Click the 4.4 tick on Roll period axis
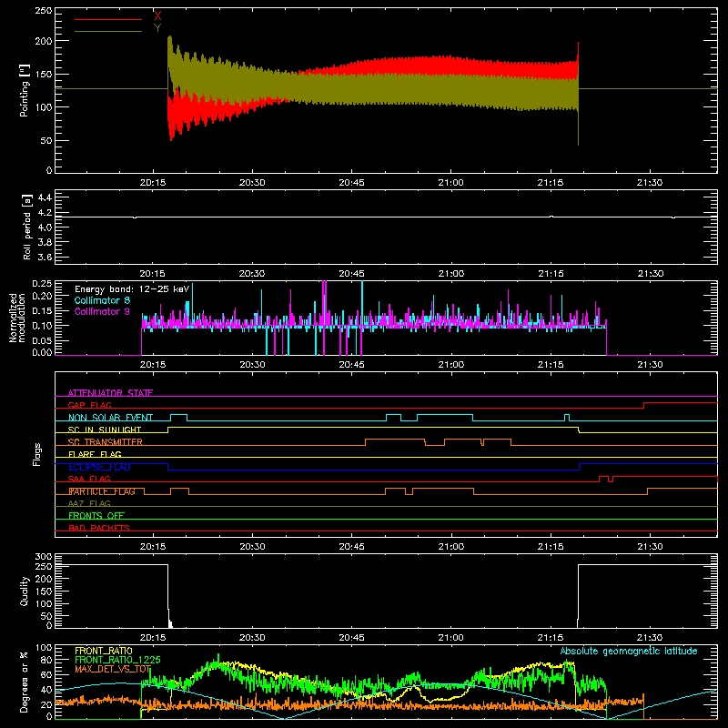 (x=44, y=197)
